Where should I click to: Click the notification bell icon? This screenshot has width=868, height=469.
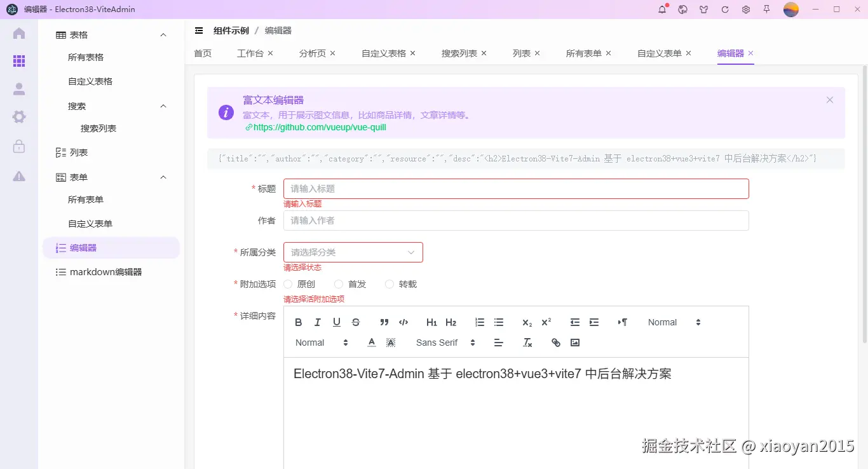pyautogui.click(x=661, y=9)
